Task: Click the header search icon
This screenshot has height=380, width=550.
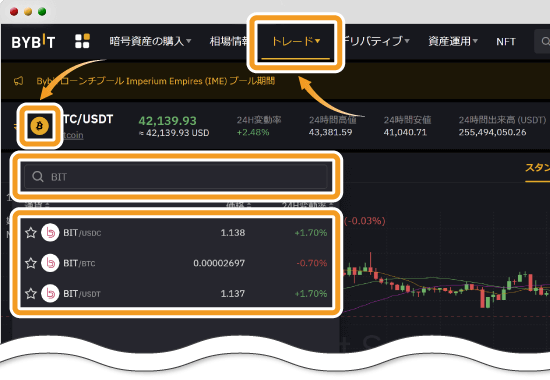Action: click(545, 41)
